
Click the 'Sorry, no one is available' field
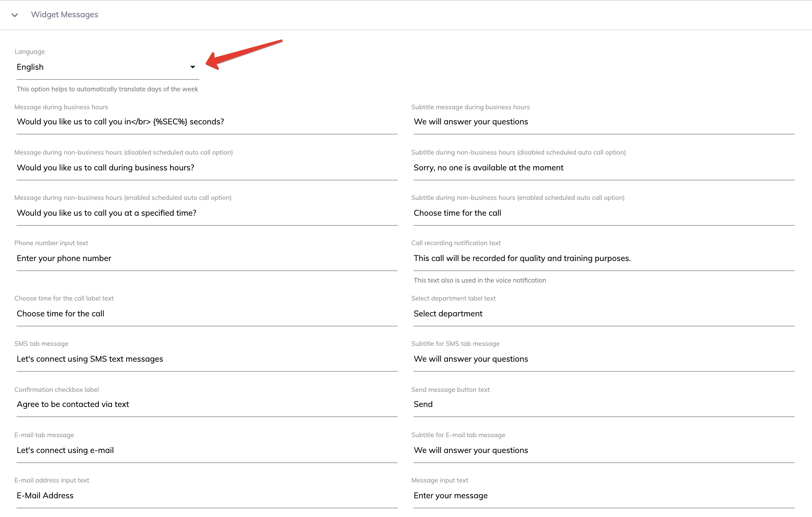point(603,168)
